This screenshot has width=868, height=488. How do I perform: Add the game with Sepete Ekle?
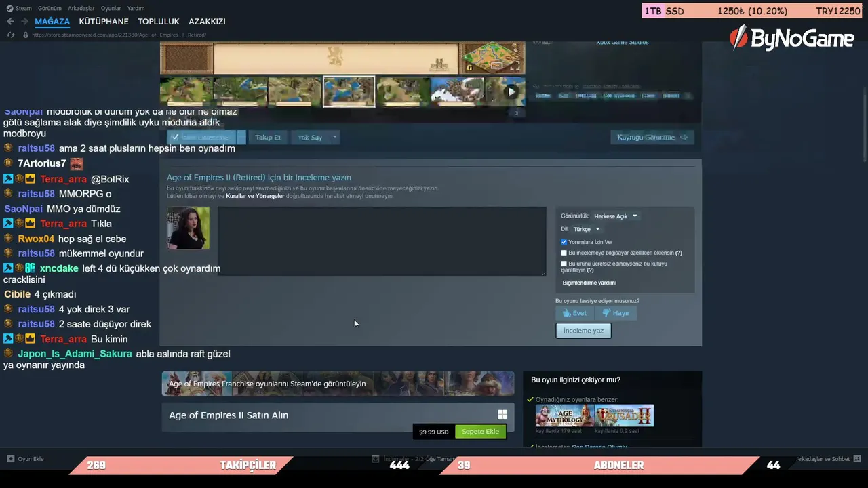coord(480,432)
